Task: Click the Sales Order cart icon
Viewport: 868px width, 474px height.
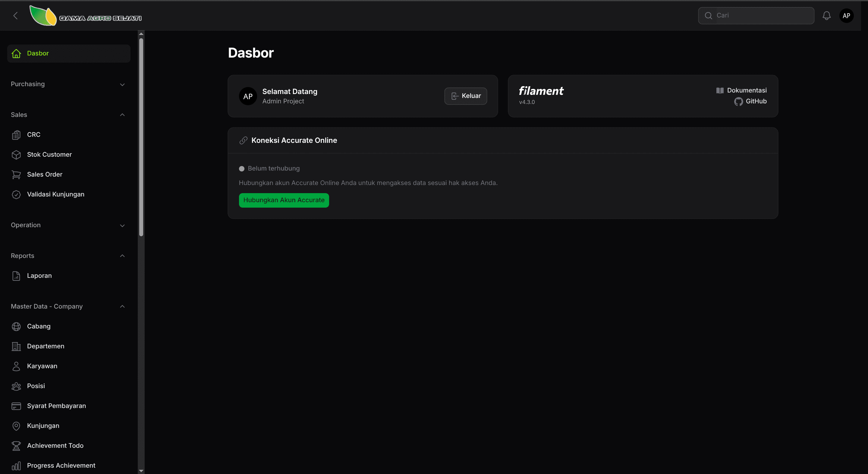Action: (16, 174)
